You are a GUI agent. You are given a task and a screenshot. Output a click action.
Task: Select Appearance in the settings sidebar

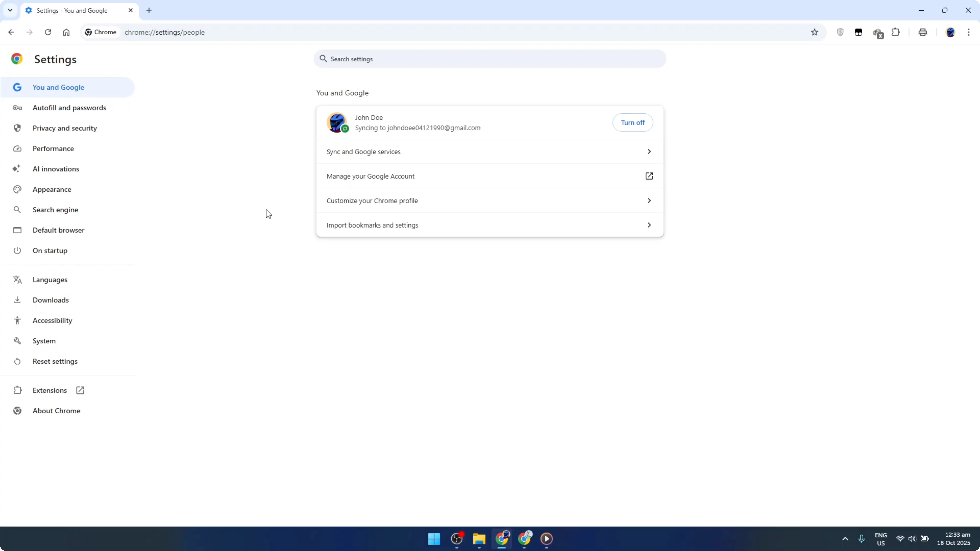pyautogui.click(x=52, y=189)
